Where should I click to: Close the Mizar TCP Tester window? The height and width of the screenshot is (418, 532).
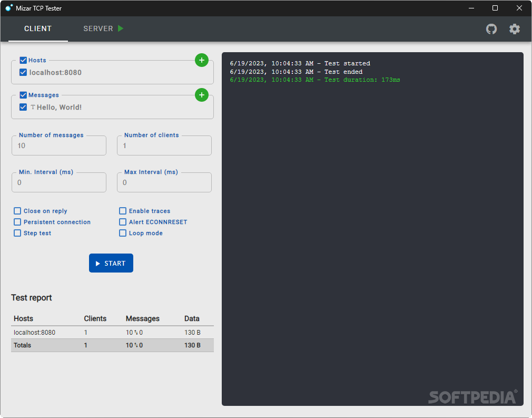coord(519,8)
